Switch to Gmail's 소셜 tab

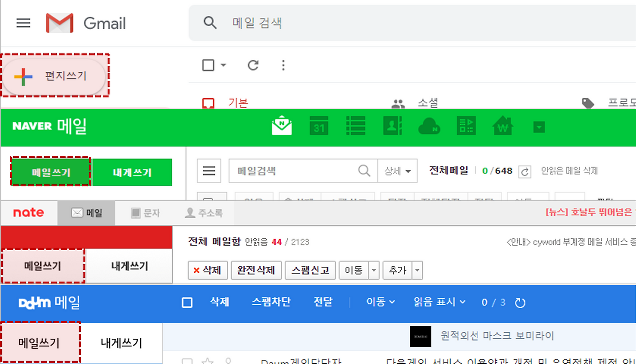coord(415,103)
